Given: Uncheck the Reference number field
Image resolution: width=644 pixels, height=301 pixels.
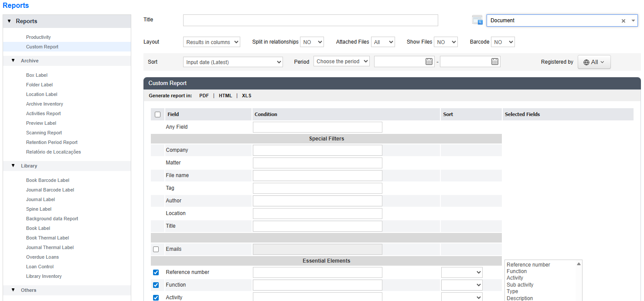Looking at the screenshot, I should click(156, 272).
